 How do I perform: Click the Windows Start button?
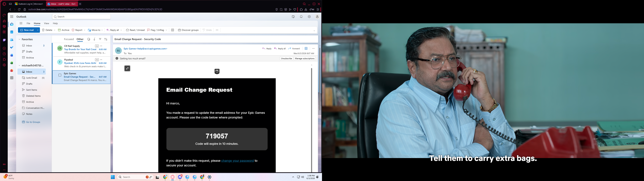[113, 177]
